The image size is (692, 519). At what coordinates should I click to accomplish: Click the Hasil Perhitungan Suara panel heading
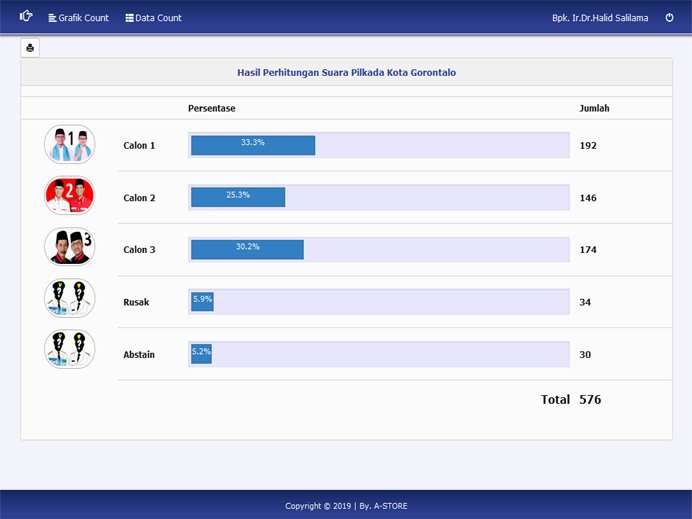tap(346, 73)
